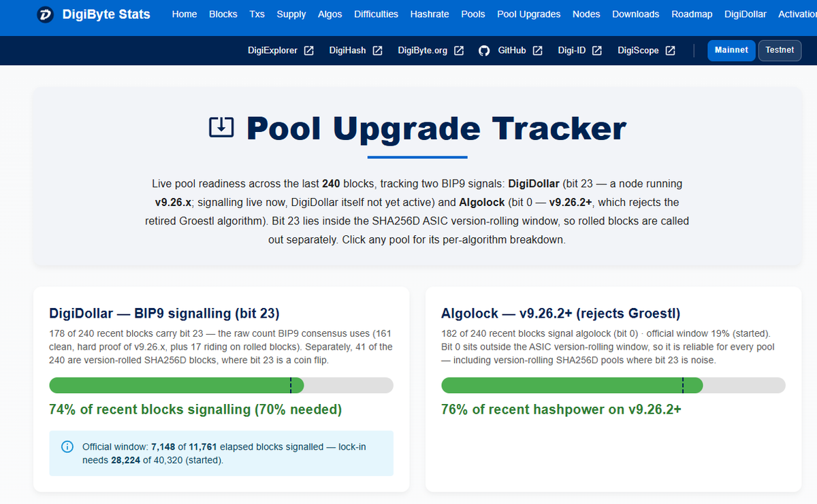Click the DigiScope external link icon

tap(670, 50)
